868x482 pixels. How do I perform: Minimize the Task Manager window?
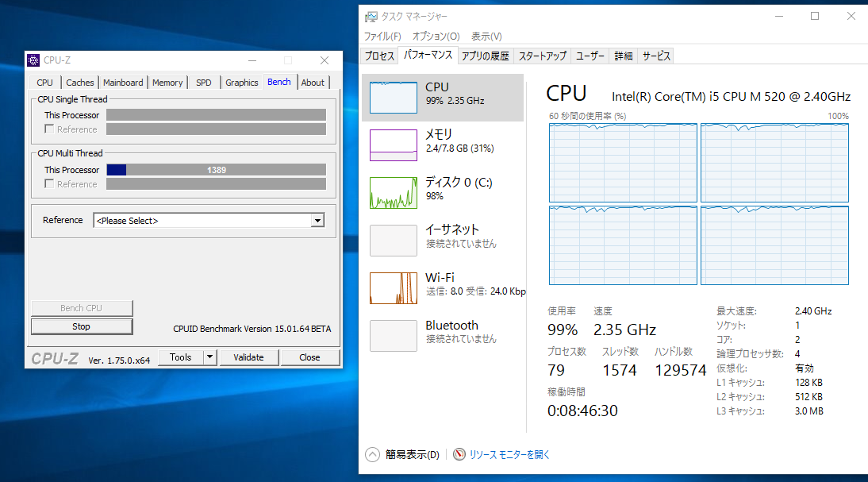(x=779, y=16)
